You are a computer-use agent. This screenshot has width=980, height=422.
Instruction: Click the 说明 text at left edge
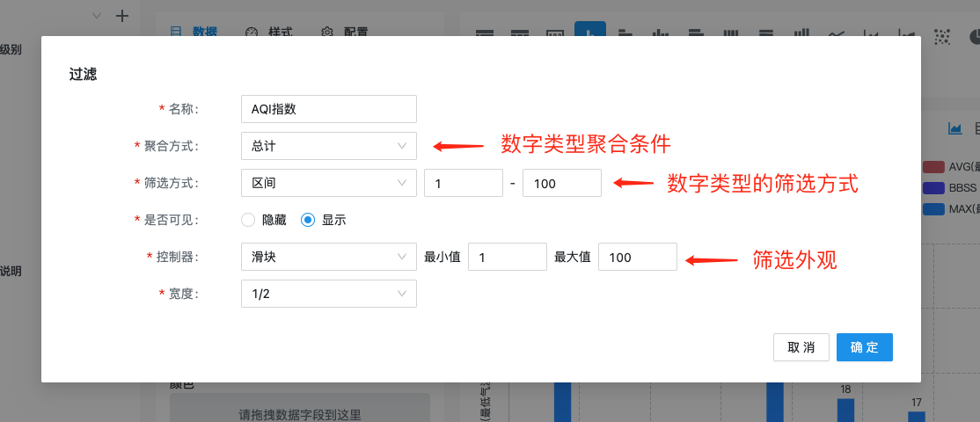click(11, 272)
